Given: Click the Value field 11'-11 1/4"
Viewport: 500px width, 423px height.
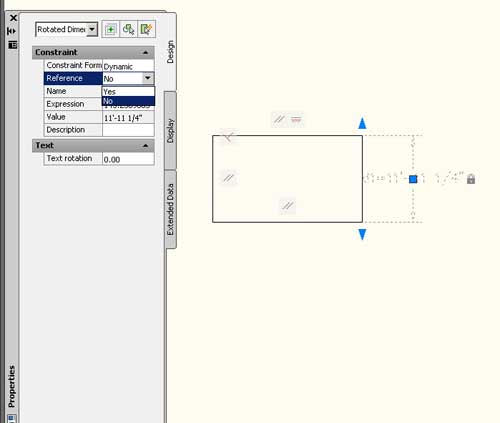Looking at the screenshot, I should tap(128, 117).
